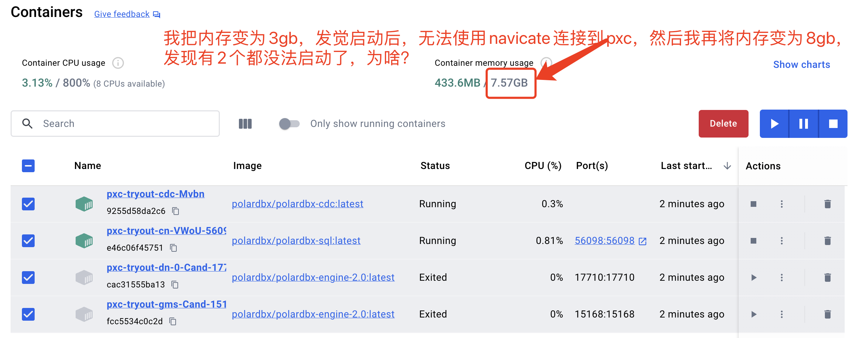This screenshot has width=868, height=338.
Task: Sort containers by Name column header
Action: click(88, 166)
